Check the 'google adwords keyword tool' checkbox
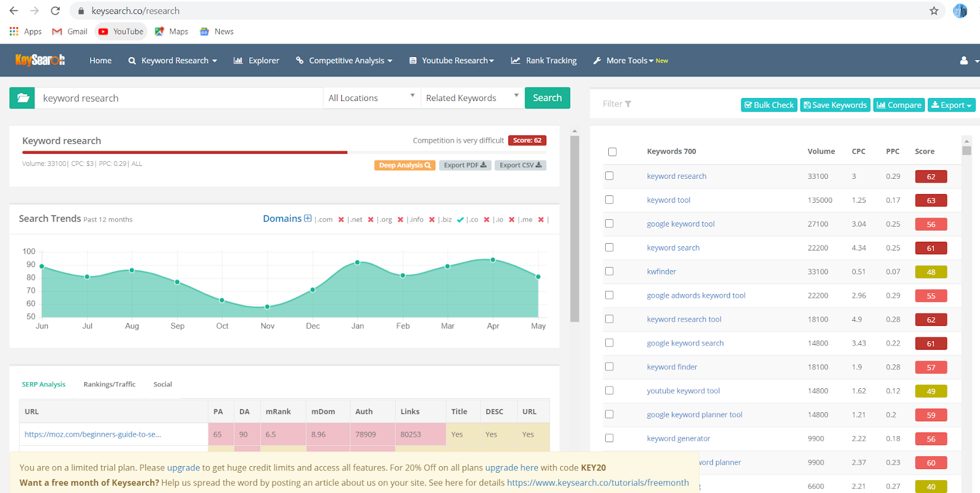Viewport: 980px width, 493px height. (x=609, y=295)
